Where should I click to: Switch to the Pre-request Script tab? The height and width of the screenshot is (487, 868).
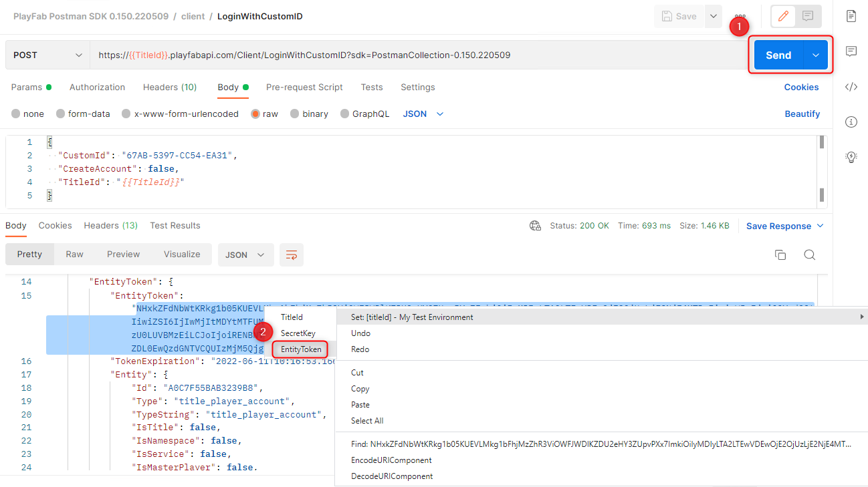(304, 87)
